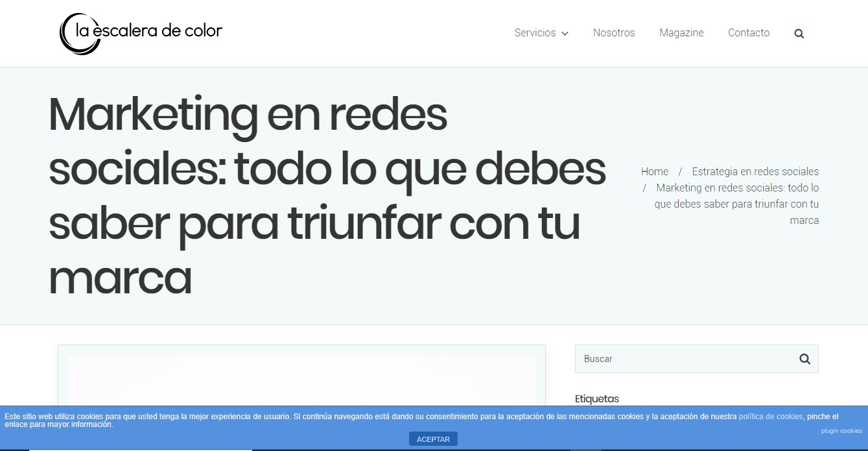Click the circular logo emblem
This screenshot has width=868, height=451.
point(79,34)
